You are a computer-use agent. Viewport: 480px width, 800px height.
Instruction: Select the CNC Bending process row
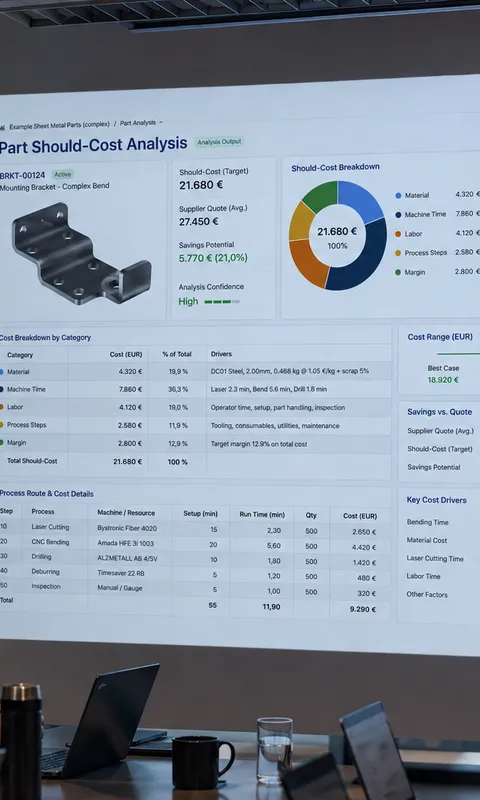[x=195, y=545]
